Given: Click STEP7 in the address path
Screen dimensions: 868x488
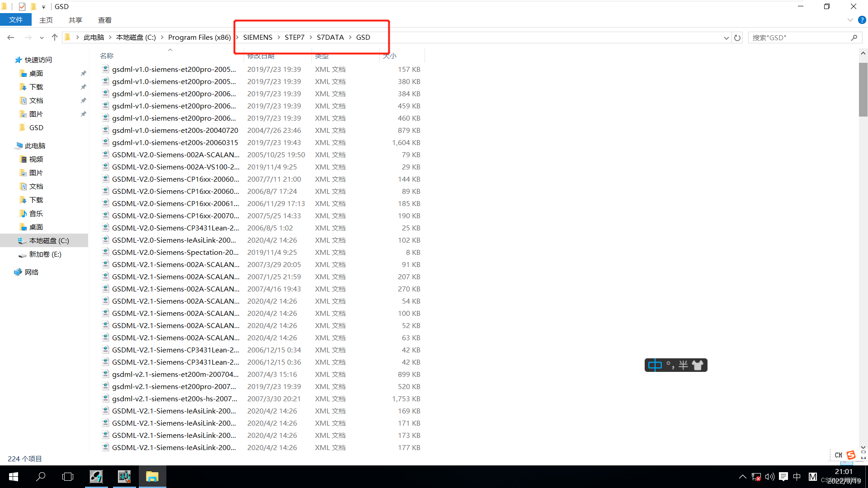Looking at the screenshot, I should point(294,38).
